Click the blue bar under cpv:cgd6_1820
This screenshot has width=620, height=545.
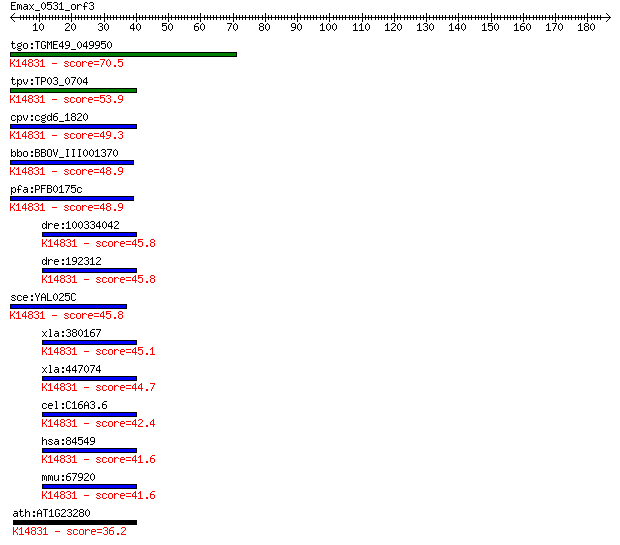pos(74,127)
